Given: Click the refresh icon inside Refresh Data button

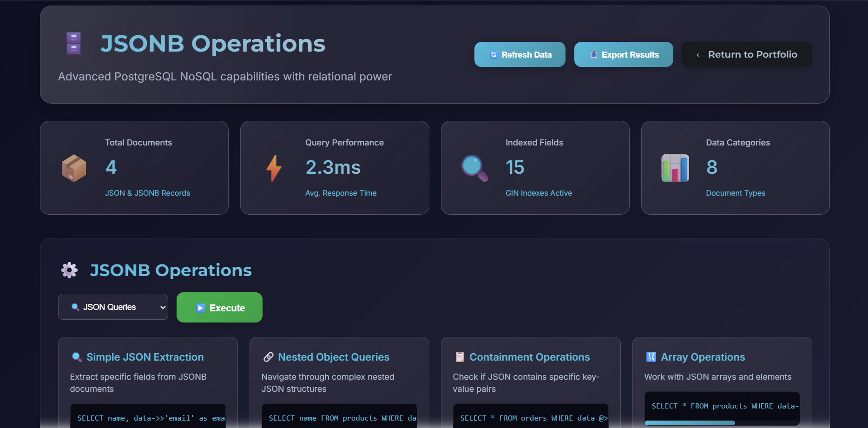Looking at the screenshot, I should click(x=493, y=54).
